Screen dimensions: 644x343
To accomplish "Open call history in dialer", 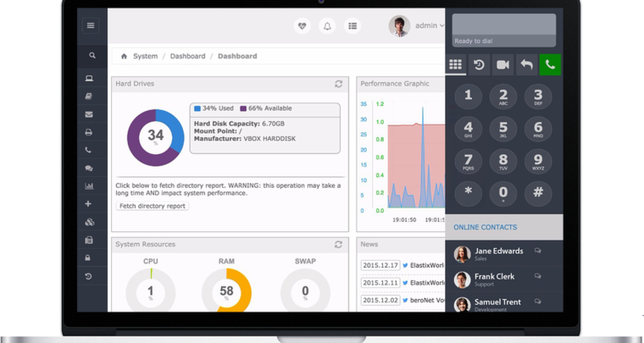I will 479,64.
